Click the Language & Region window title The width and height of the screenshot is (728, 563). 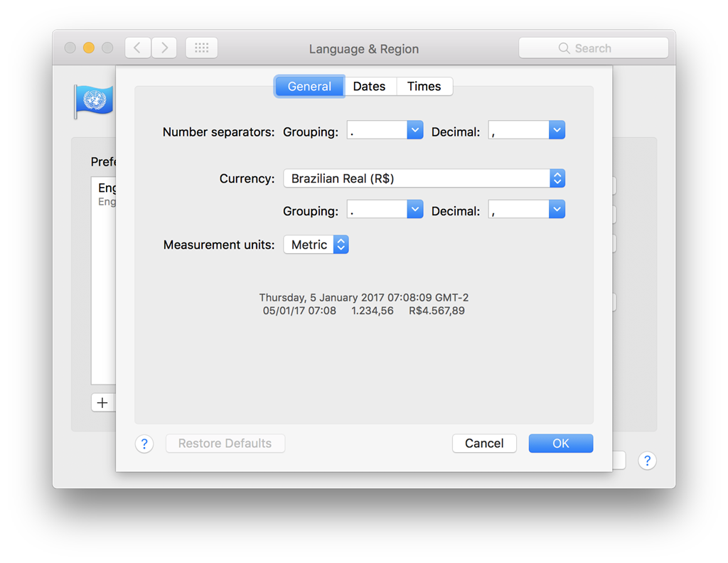(x=364, y=49)
